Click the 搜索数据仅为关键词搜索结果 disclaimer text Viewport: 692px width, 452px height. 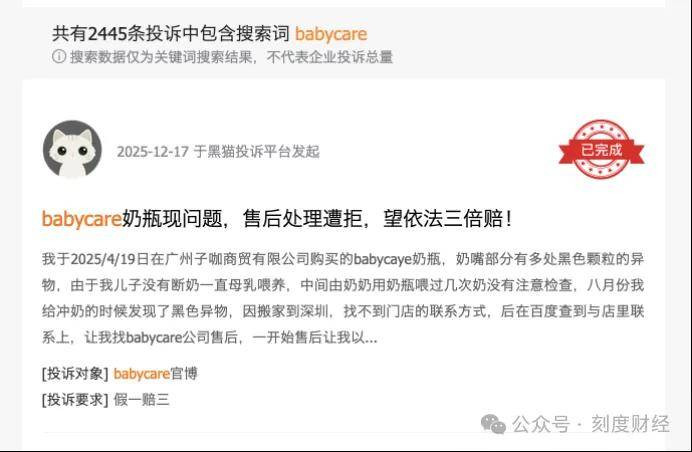point(231,57)
